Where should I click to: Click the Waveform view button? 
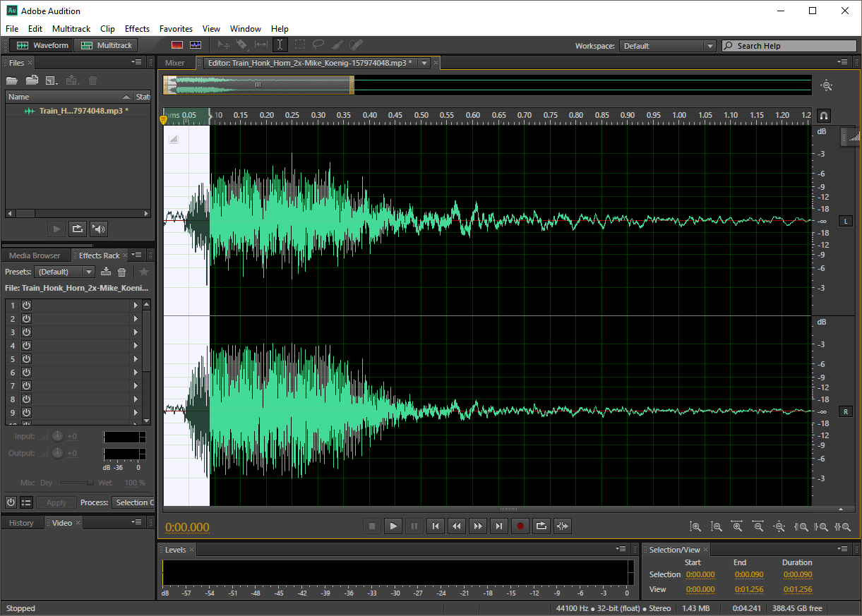[x=42, y=45]
